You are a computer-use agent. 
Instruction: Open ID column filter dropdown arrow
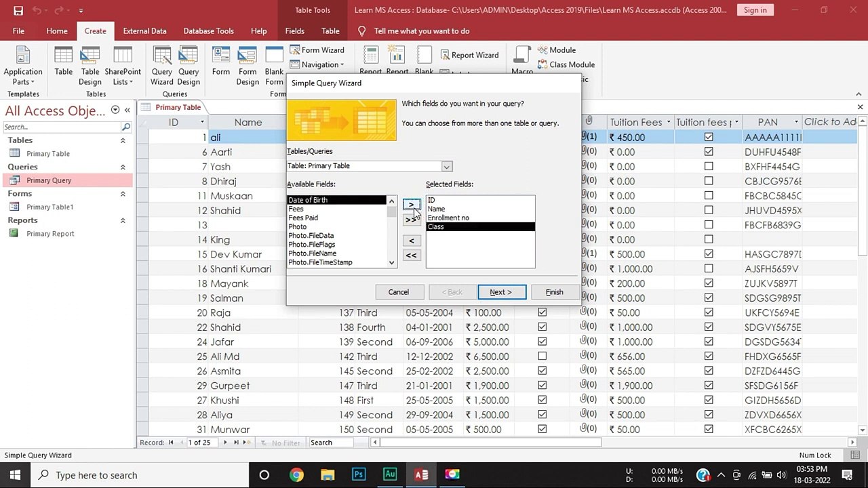202,122
